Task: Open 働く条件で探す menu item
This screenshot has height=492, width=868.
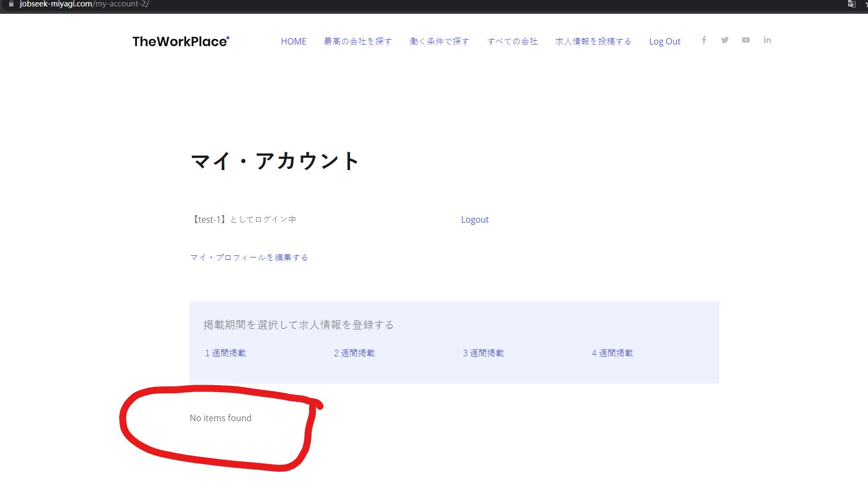Action: coord(440,41)
